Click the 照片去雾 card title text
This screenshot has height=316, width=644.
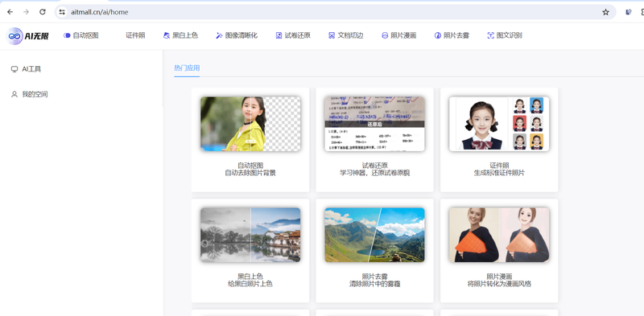374,276
